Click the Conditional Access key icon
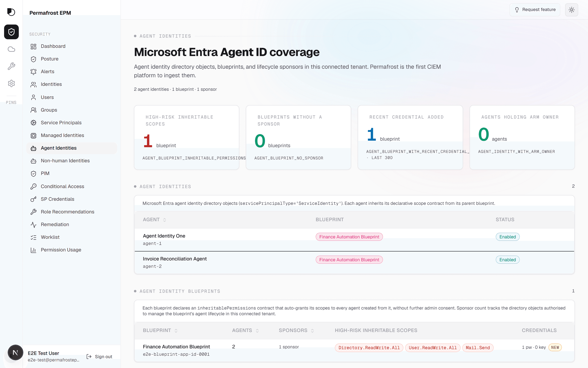 click(x=33, y=186)
